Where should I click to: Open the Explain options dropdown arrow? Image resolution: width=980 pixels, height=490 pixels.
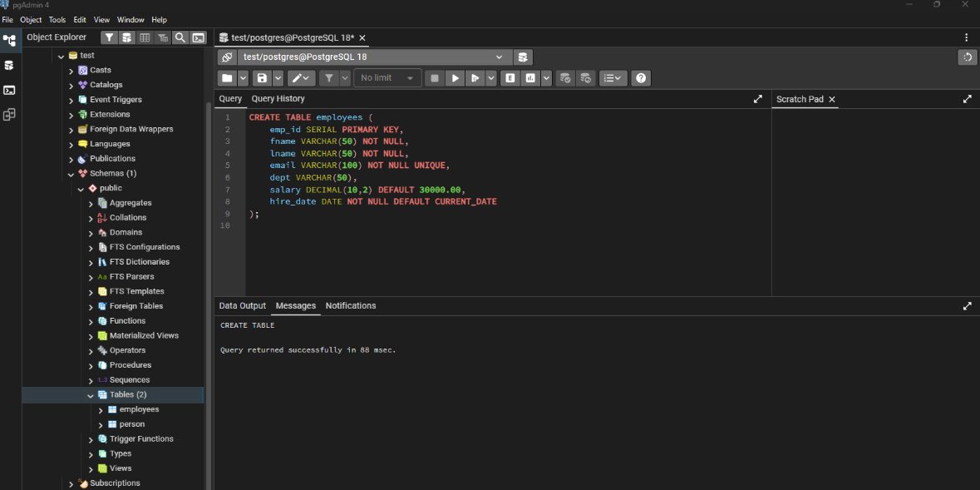tap(547, 78)
